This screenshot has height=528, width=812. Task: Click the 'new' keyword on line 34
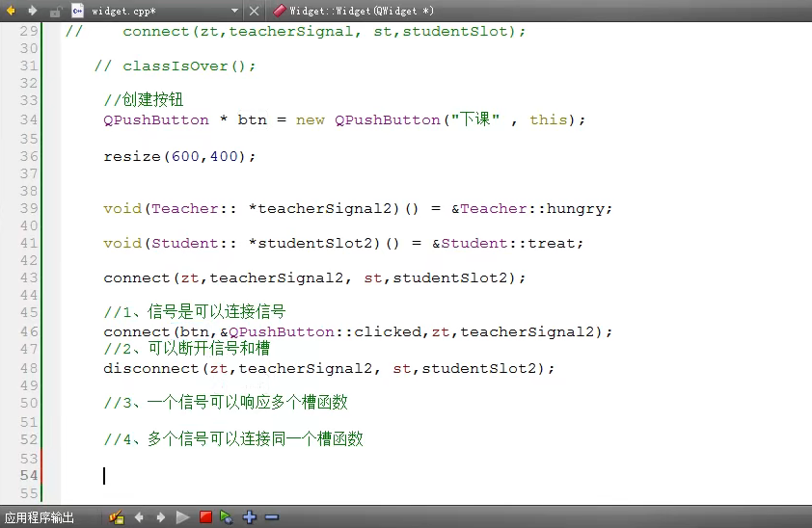click(311, 120)
